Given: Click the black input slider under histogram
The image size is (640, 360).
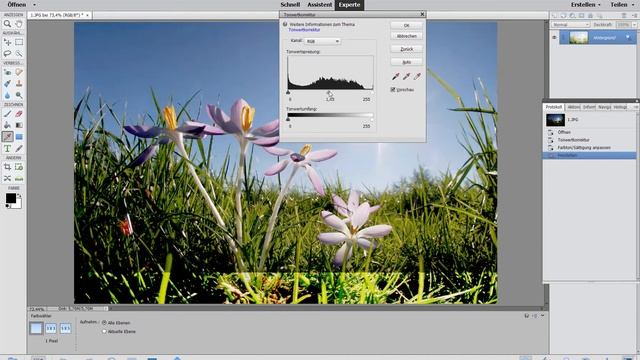Looking at the screenshot, I should 288,93.
